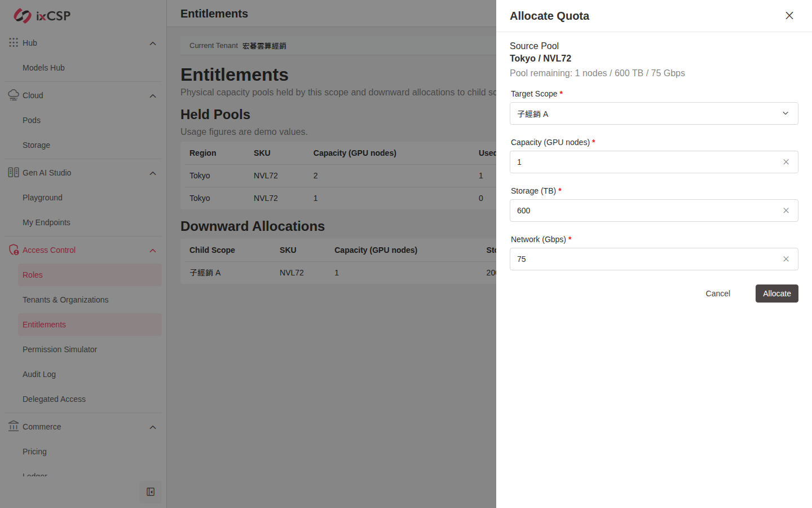
Task: Navigate to My Endpoints
Action: 90,222
